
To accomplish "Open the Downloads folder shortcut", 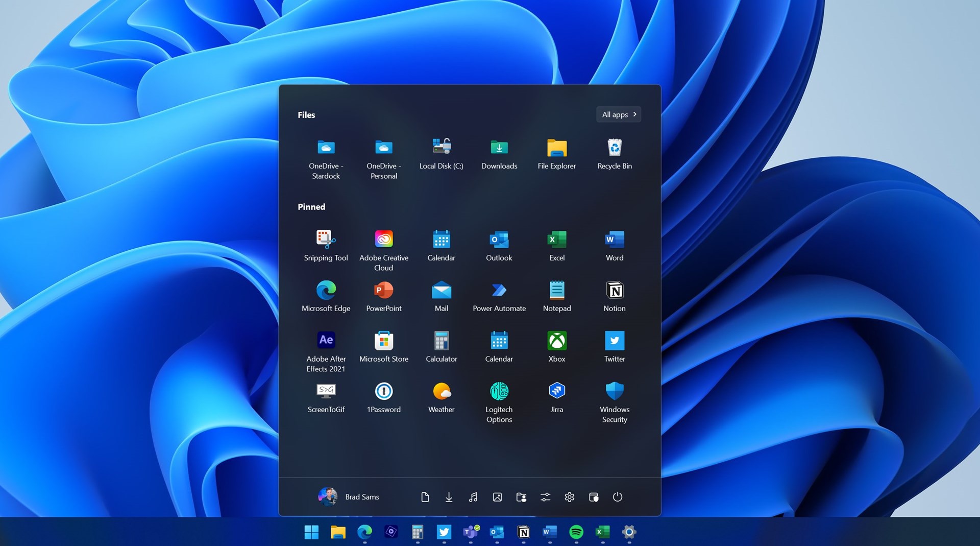I will [x=499, y=154].
